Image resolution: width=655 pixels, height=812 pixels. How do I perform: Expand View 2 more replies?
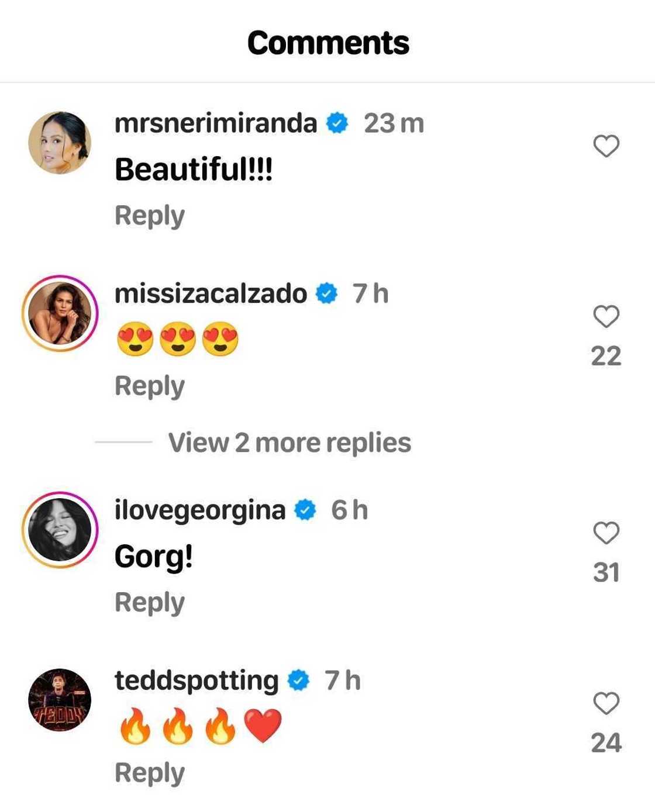tap(289, 443)
